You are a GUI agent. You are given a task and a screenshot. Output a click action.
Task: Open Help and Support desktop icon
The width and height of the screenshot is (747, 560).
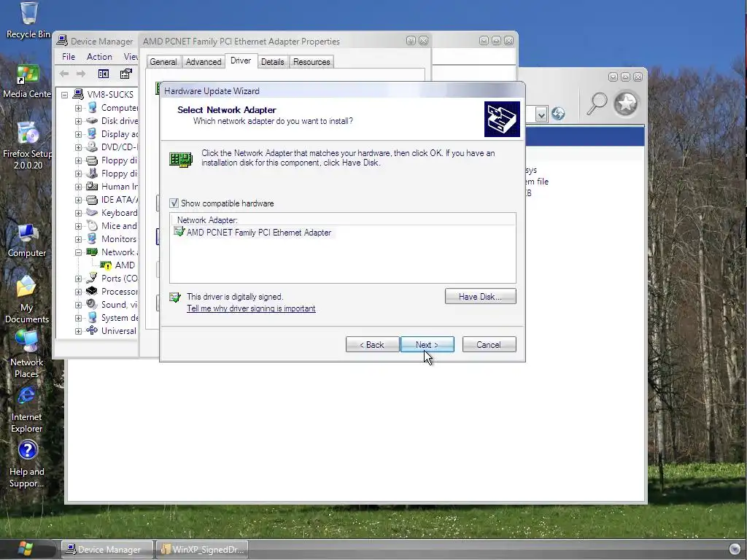pyautogui.click(x=27, y=464)
